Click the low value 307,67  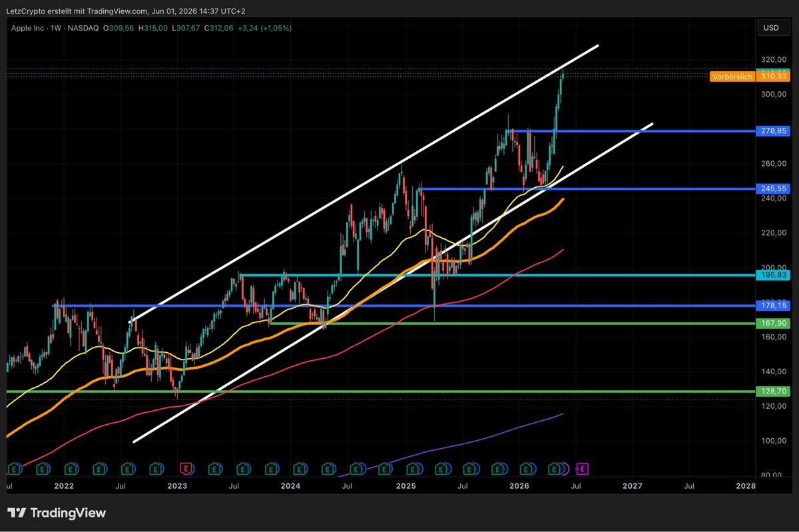pyautogui.click(x=190, y=28)
